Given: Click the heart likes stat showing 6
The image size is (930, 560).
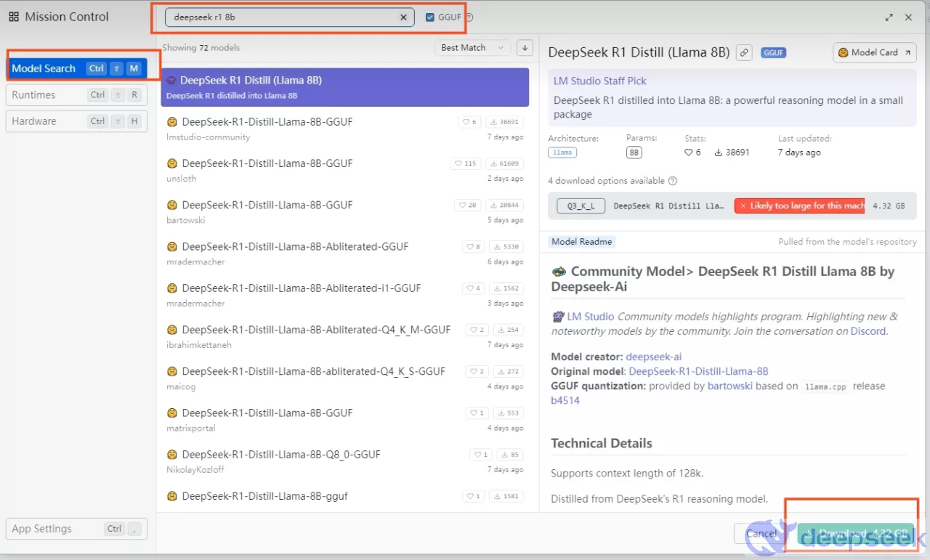Looking at the screenshot, I should [x=692, y=153].
